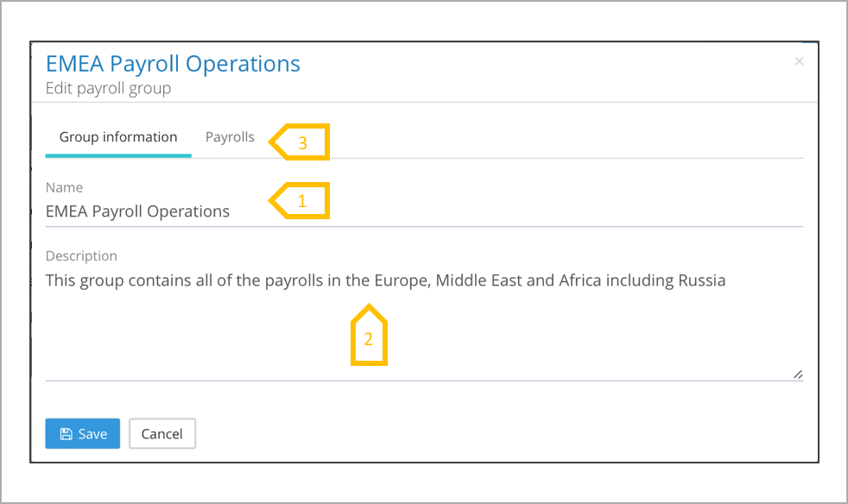848x504 pixels.
Task: Click the blue EMEA Payroll Operations heading
Action: coord(173,64)
